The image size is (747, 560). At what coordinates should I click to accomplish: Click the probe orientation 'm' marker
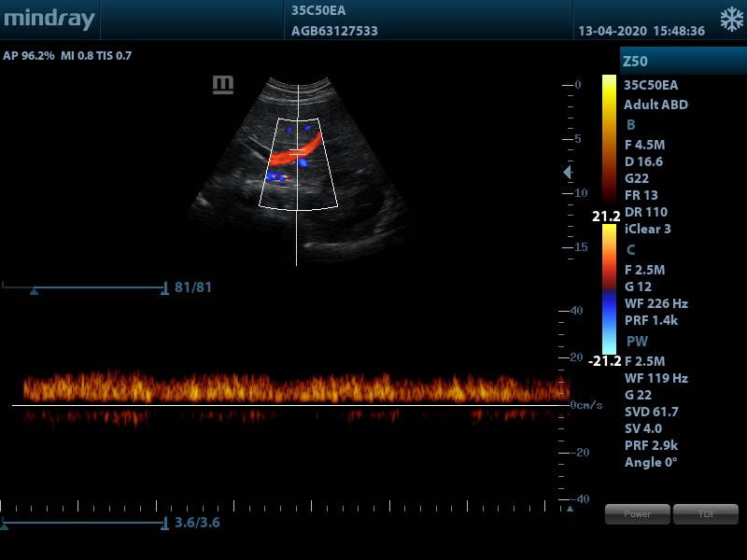[223, 85]
